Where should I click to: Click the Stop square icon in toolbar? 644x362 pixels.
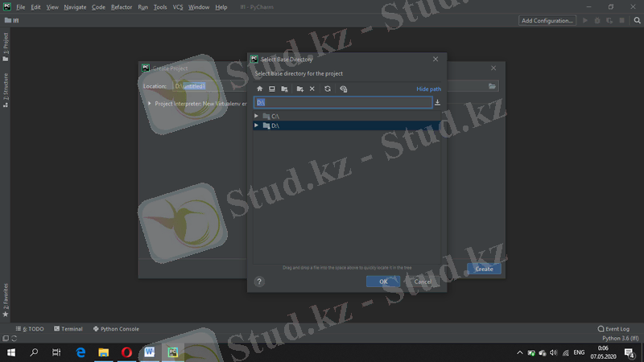click(621, 21)
